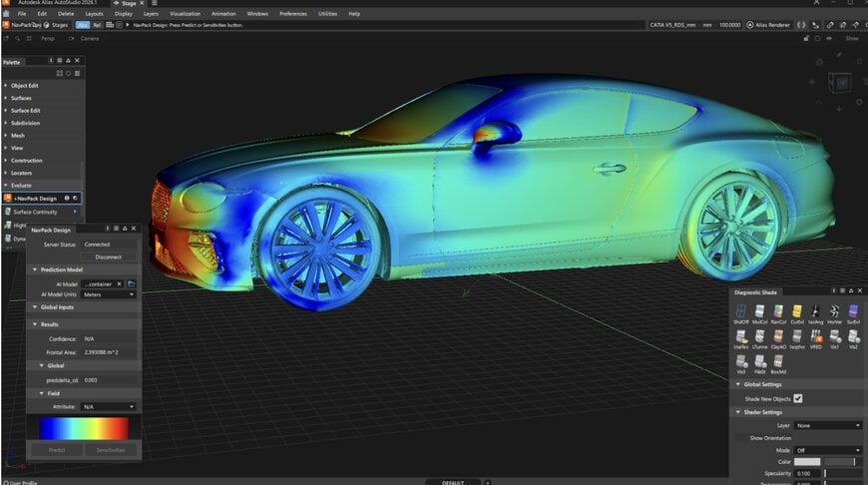Enable the Abs coordinate mode toggle

click(x=83, y=25)
